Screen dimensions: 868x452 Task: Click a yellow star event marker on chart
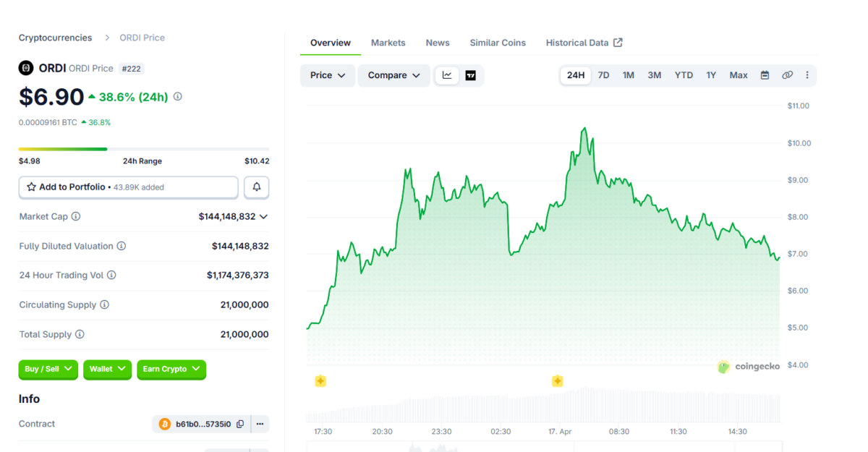tap(321, 380)
